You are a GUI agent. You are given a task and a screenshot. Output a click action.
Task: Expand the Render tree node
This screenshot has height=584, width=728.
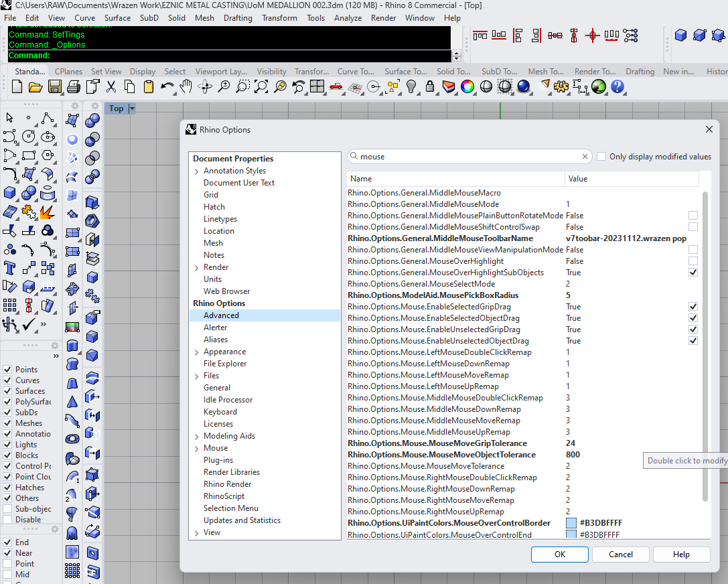pos(197,268)
